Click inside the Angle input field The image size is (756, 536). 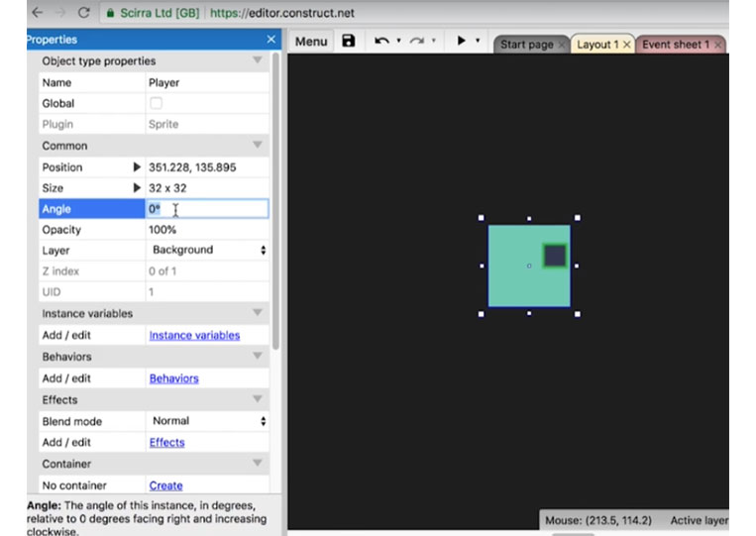click(207, 209)
